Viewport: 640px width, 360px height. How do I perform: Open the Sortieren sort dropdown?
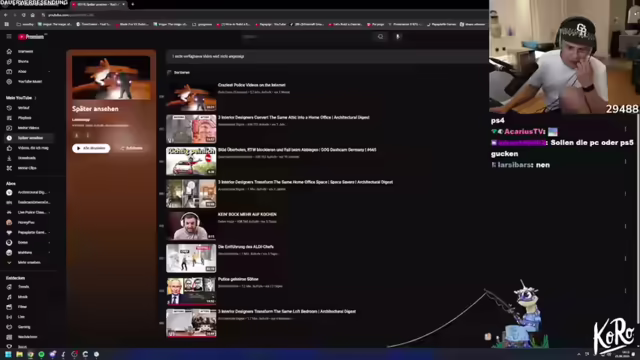(x=179, y=73)
